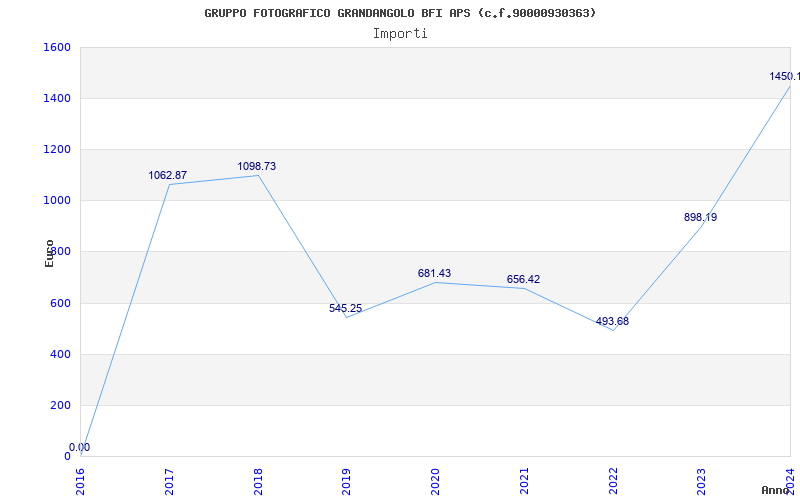The image size is (800, 500).
Task: Click the 2024 year axis label
Action: [791, 481]
